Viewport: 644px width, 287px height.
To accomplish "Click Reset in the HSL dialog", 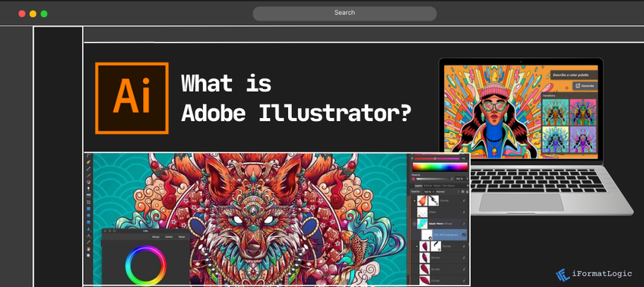I will tap(182, 237).
